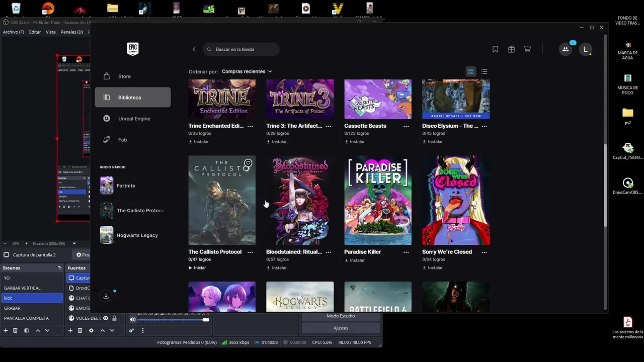Select Biblioteca in the sidebar
Screen dimensions: 644x362
click(133, 98)
